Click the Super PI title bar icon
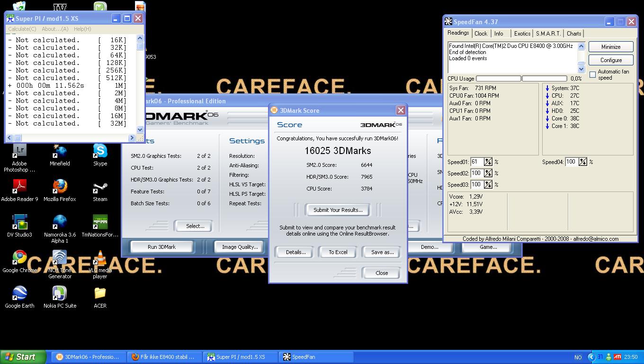The width and height of the screenshot is (644, 364). click(10, 18)
